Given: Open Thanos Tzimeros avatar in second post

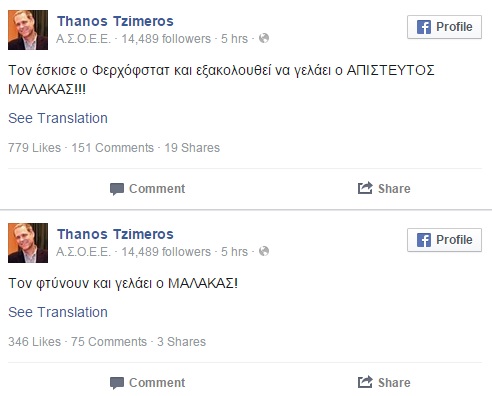Looking at the screenshot, I should pyautogui.click(x=28, y=243).
